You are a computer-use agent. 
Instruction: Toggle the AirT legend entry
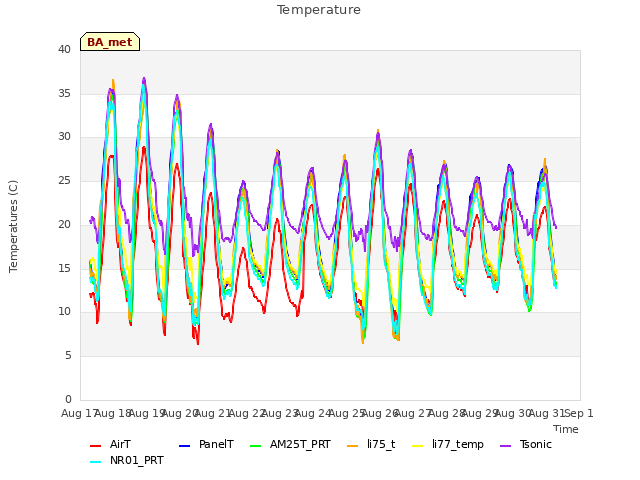pyautogui.click(x=110, y=444)
